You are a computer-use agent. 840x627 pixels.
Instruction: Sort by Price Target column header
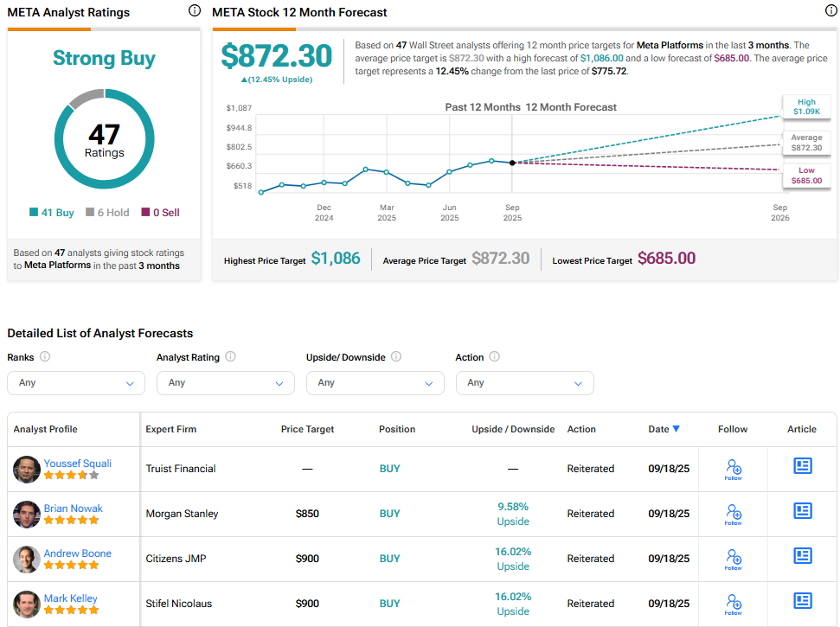[x=307, y=429]
